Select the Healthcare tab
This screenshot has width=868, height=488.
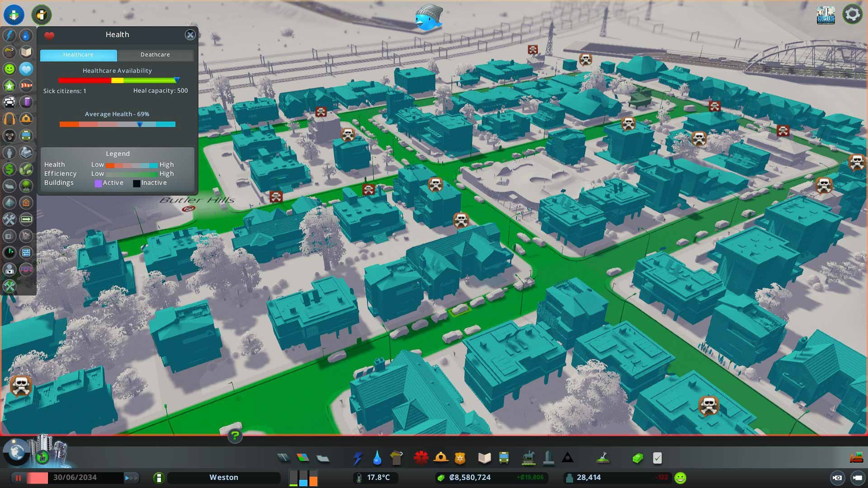[78, 55]
